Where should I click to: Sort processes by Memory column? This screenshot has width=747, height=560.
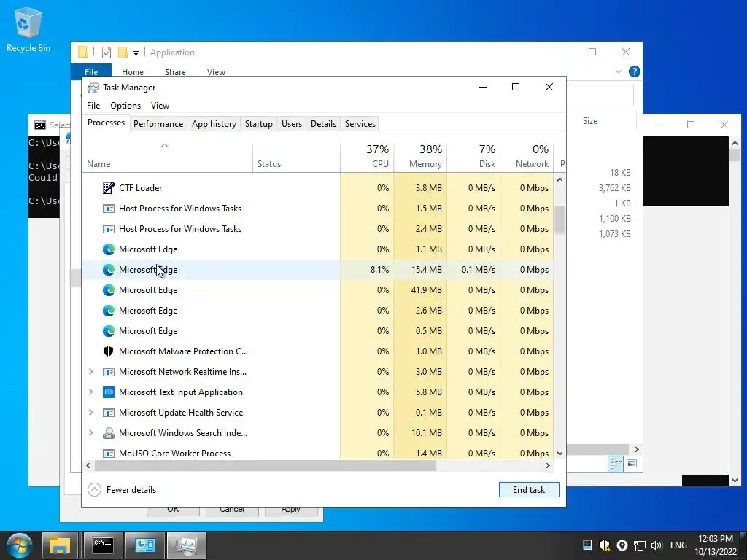pos(420,157)
